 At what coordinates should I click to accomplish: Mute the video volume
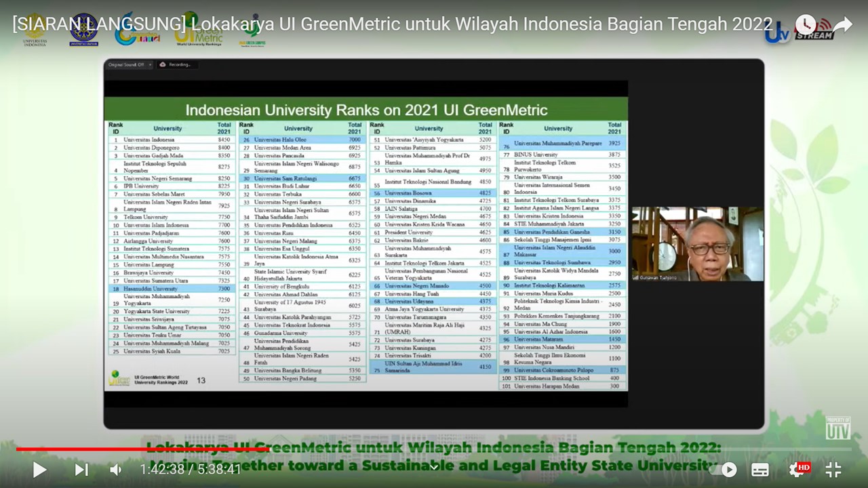(116, 469)
